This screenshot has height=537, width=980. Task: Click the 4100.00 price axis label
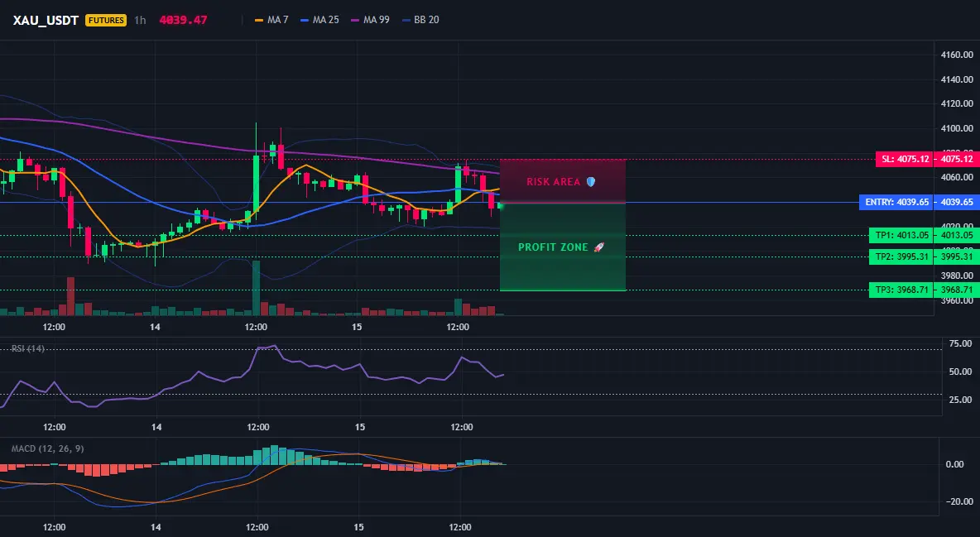tap(957, 128)
